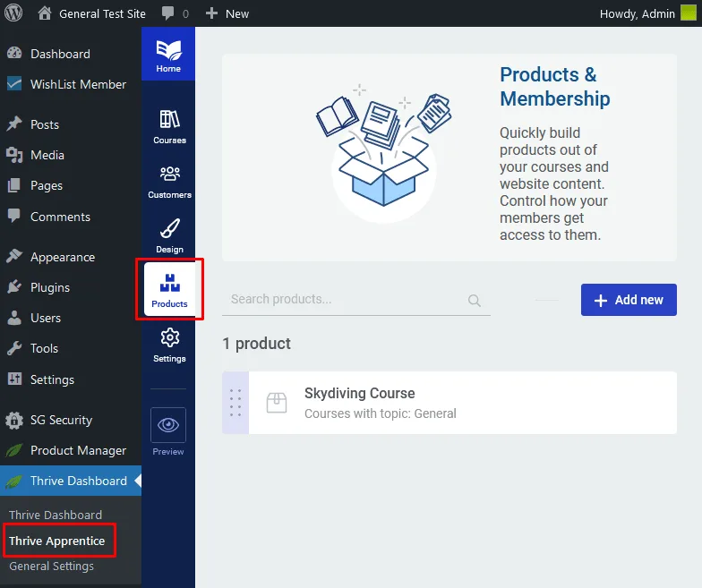
Task: Click the green admin avatar
Action: click(688, 13)
